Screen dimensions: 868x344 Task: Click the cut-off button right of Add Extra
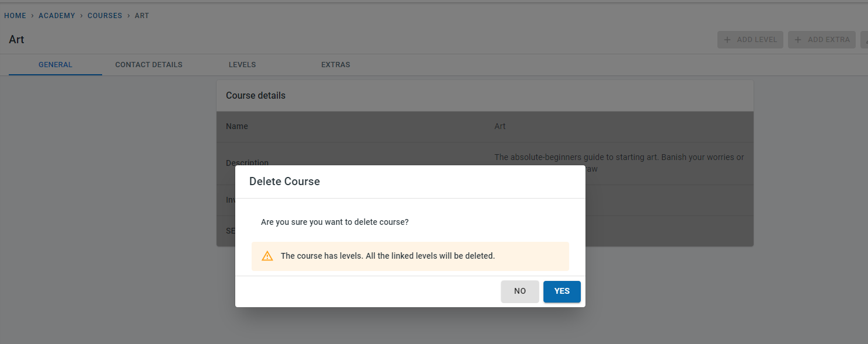(x=864, y=40)
